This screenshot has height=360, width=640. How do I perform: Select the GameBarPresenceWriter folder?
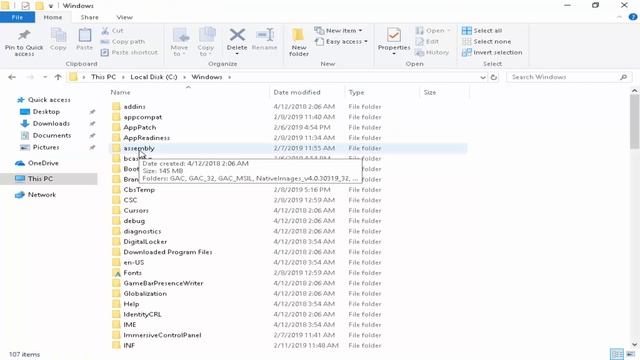[x=163, y=283]
